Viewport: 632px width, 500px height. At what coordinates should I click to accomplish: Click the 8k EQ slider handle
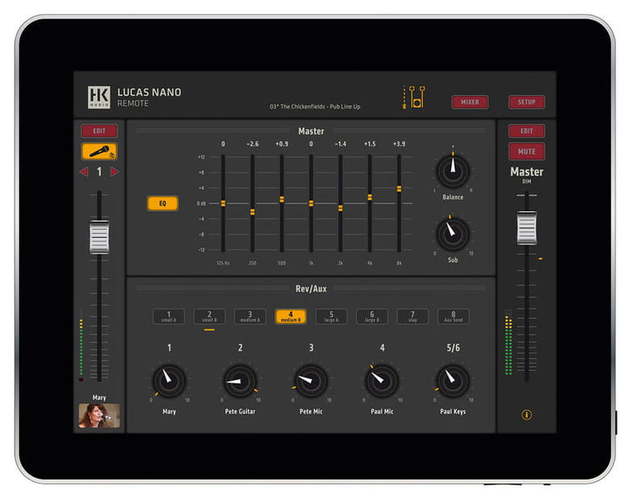(399, 189)
